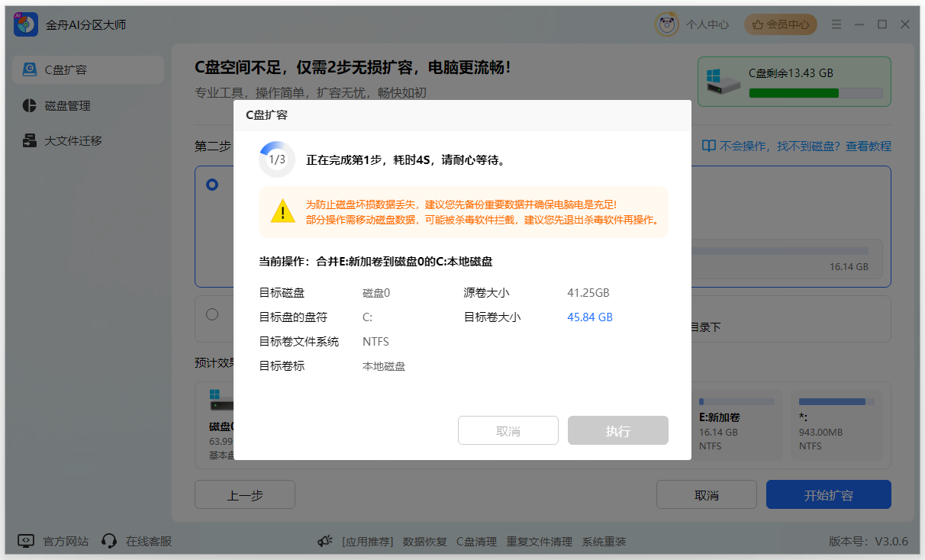
Task: Select the first radio option
Action: pos(212,185)
